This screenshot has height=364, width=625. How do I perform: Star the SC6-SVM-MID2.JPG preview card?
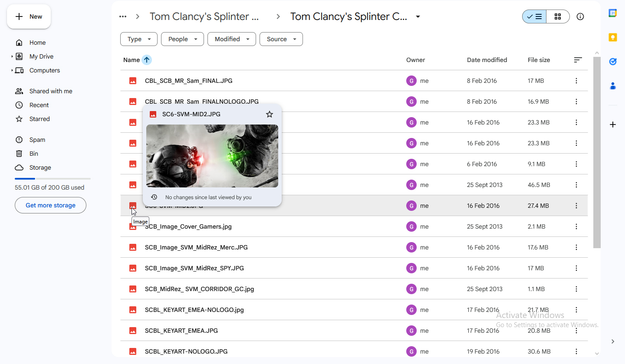point(270,114)
